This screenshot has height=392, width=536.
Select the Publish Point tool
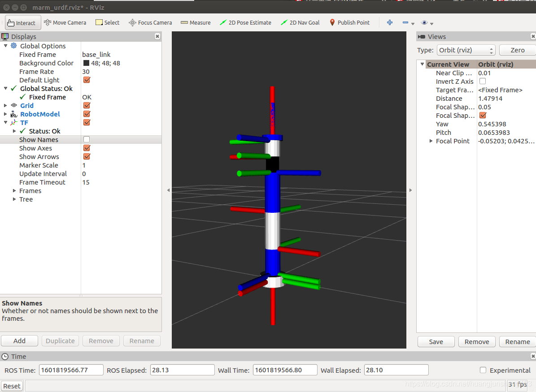click(349, 22)
